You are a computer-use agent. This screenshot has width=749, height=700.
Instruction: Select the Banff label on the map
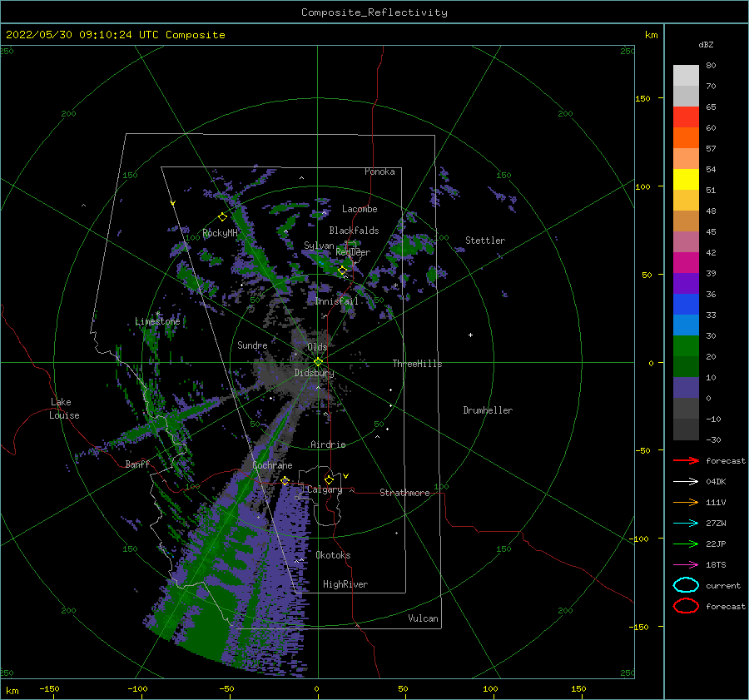pyautogui.click(x=137, y=464)
